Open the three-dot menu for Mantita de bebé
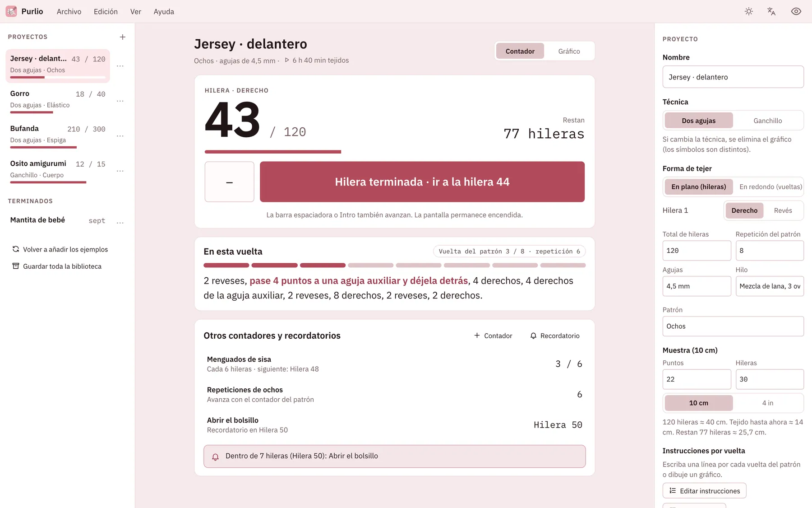Image resolution: width=812 pixels, height=508 pixels. 120,222
